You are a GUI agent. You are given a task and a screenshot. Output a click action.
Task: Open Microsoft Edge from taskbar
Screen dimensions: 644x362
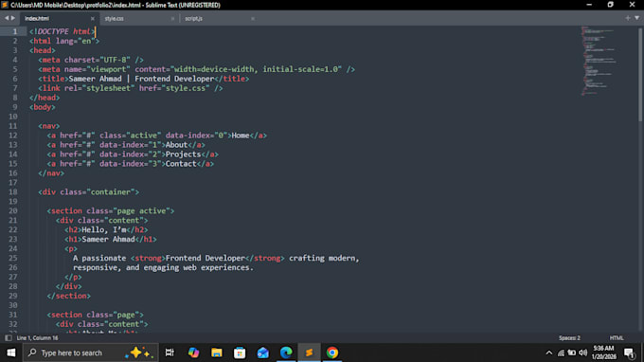pyautogui.click(x=286, y=353)
